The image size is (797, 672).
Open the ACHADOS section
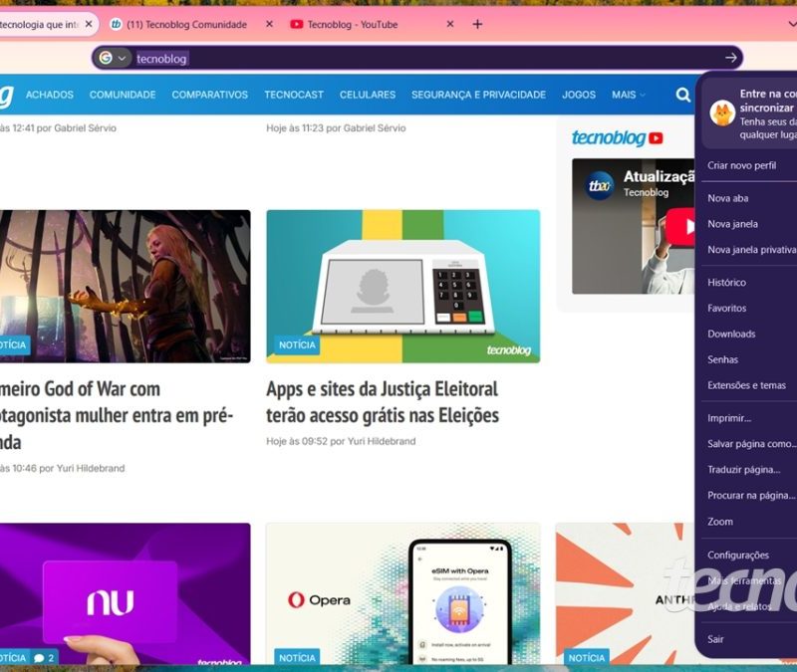tap(49, 95)
